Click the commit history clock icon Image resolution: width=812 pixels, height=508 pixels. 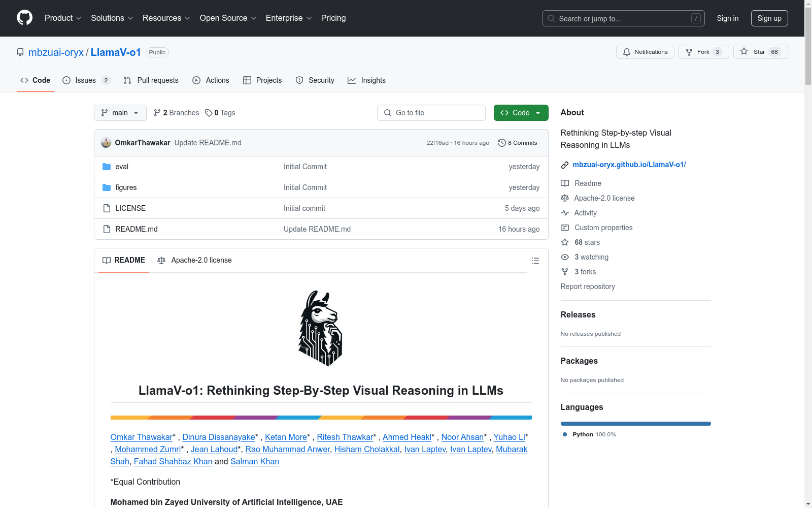pos(502,143)
